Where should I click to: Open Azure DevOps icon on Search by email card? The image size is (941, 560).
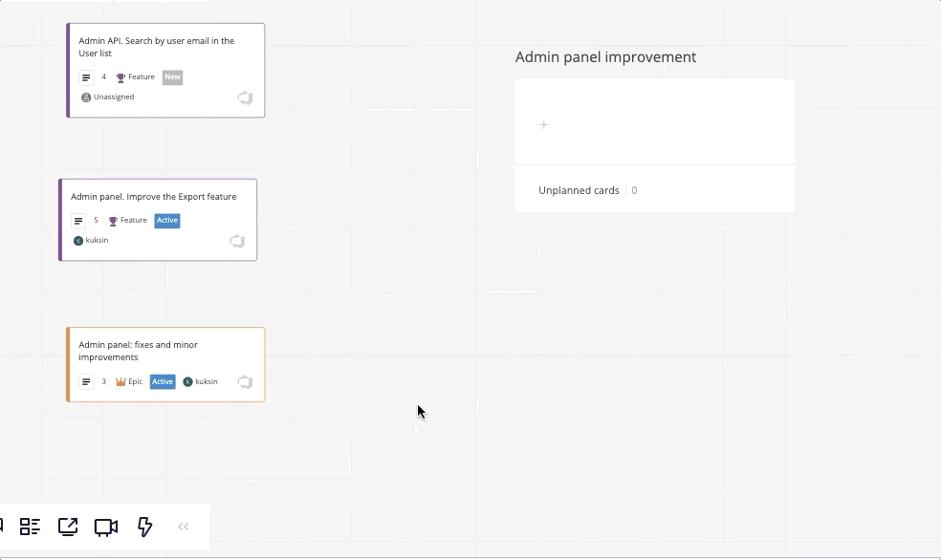click(245, 97)
